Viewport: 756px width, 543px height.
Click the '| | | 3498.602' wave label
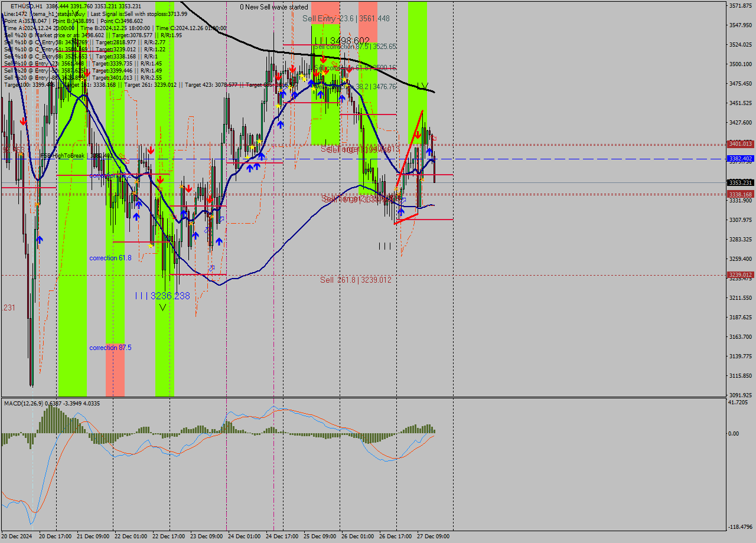pos(342,41)
